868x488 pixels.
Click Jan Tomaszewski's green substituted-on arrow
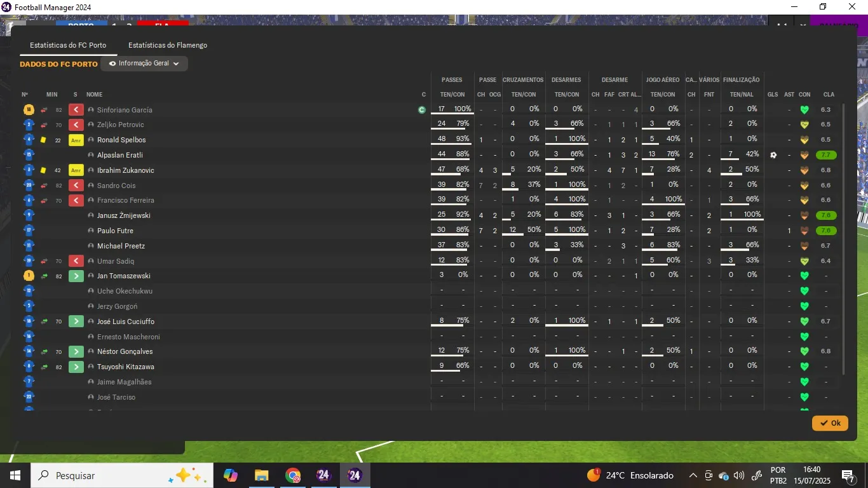pos(76,276)
